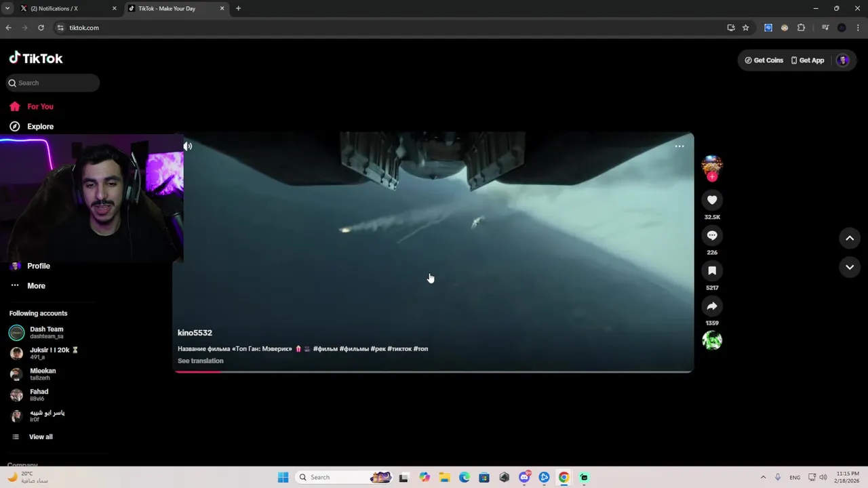This screenshot has width=868, height=488.
Task: Select the TikTok - Make Your Day tab
Action: click(x=176, y=9)
